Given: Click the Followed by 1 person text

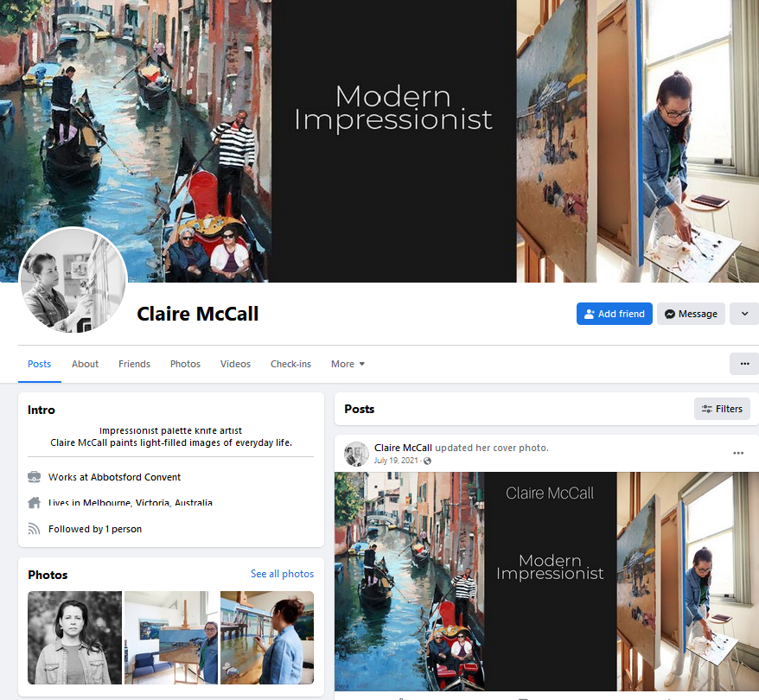Looking at the screenshot, I should [95, 529].
